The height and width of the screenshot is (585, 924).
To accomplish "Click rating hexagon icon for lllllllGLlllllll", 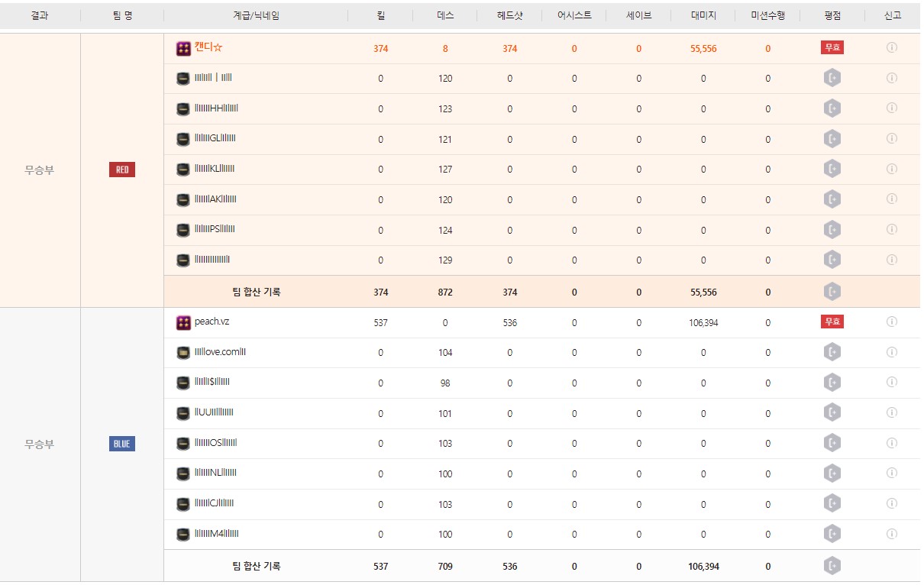I will [x=832, y=139].
